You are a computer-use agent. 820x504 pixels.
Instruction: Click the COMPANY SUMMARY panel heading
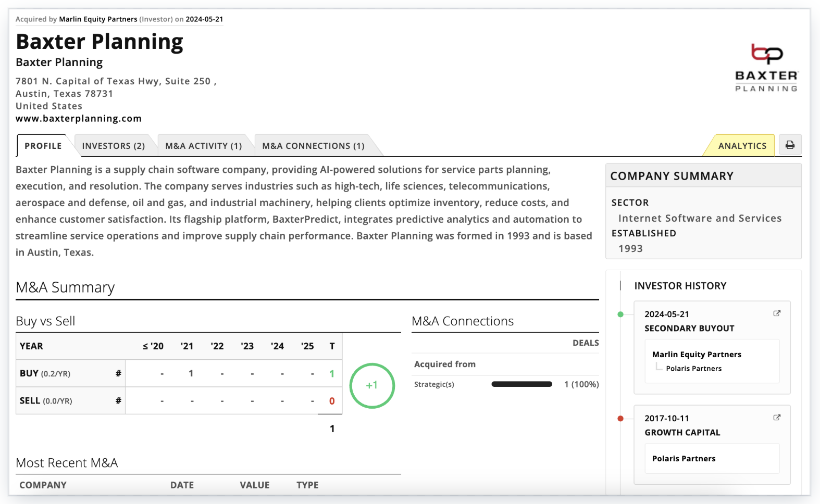672,176
